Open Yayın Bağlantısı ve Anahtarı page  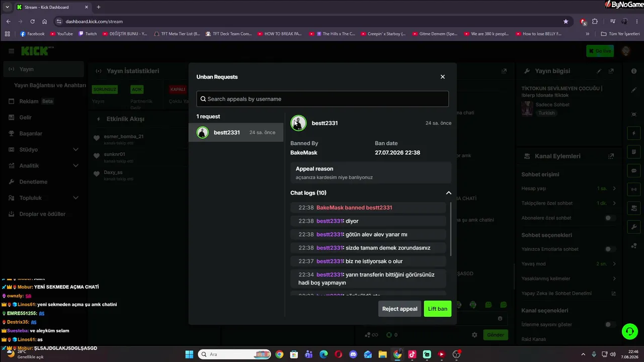(50, 85)
